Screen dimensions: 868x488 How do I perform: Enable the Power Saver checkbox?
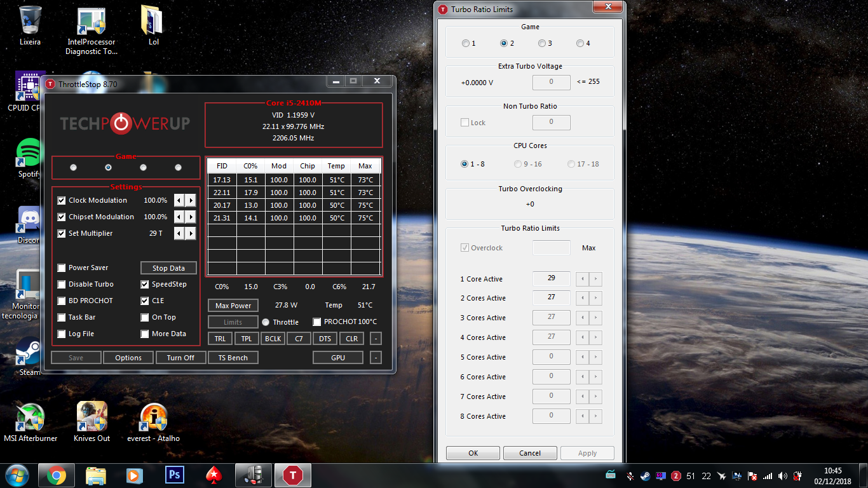pyautogui.click(x=62, y=268)
